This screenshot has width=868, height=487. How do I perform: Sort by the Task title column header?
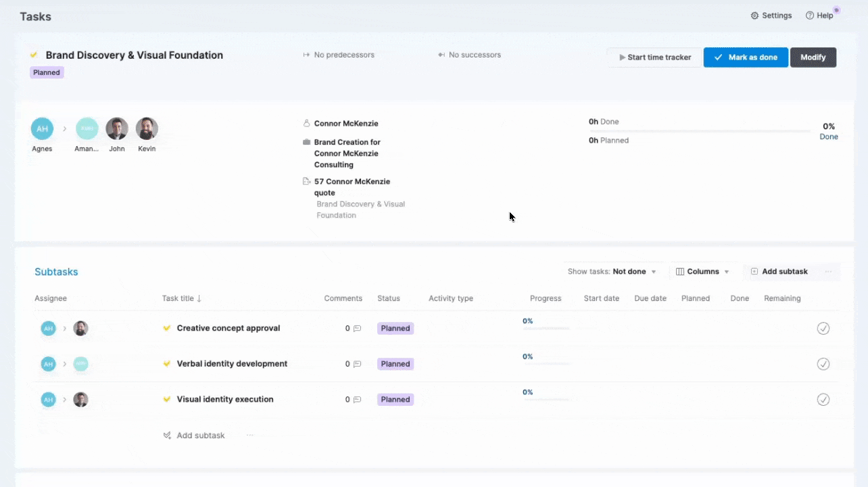[x=181, y=298]
